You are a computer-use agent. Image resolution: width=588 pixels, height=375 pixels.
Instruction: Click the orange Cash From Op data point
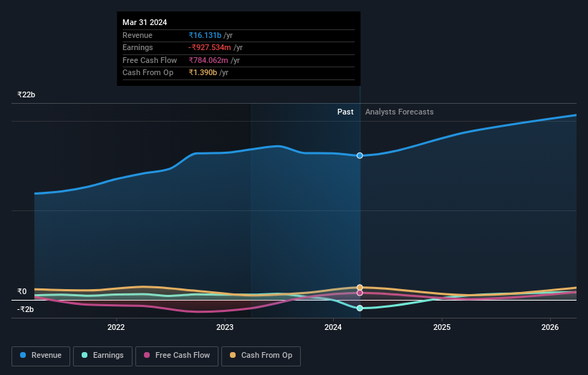coord(360,288)
